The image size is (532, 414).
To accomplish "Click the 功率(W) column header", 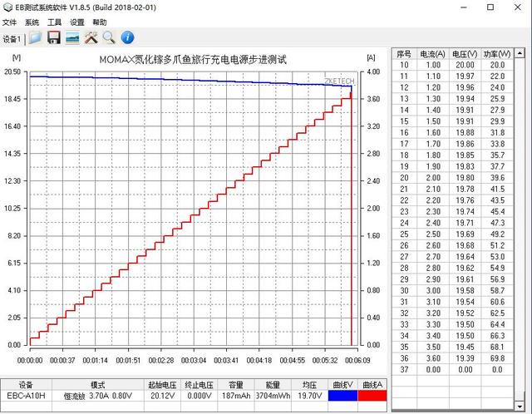I will point(497,54).
